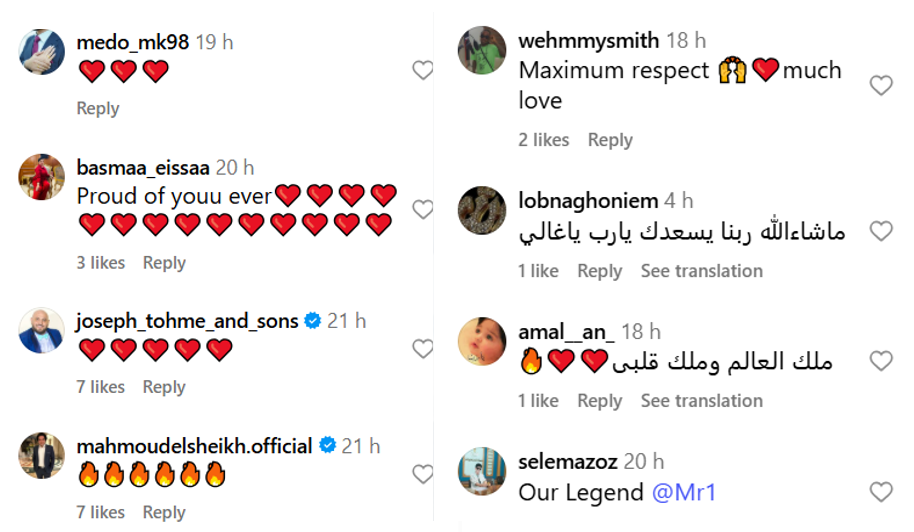The width and height of the screenshot is (914, 532).
Task: Like wehmmysmith's 'Maximum respect' comment
Action: pyautogui.click(x=881, y=86)
